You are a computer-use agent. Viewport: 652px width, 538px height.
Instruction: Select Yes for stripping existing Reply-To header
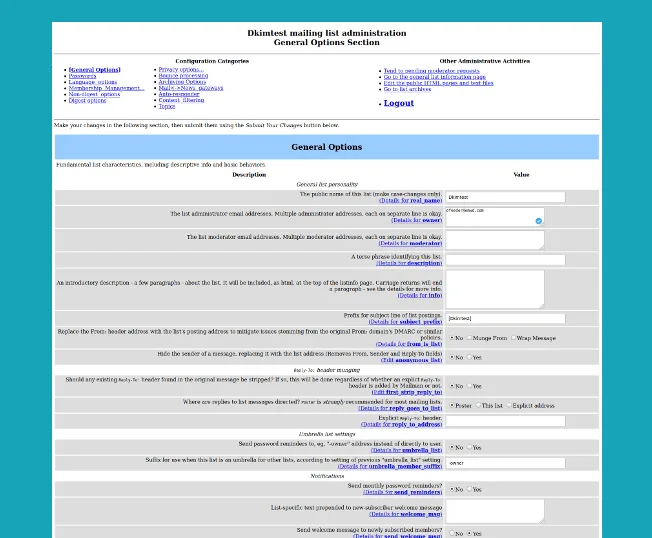[x=469, y=385]
